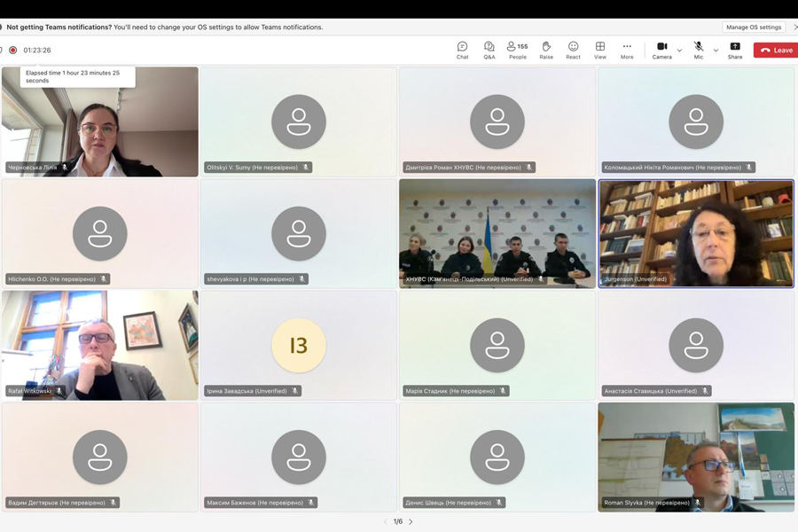The height and width of the screenshot is (532, 798).
Task: Go to next page of participants
Action: click(411, 521)
